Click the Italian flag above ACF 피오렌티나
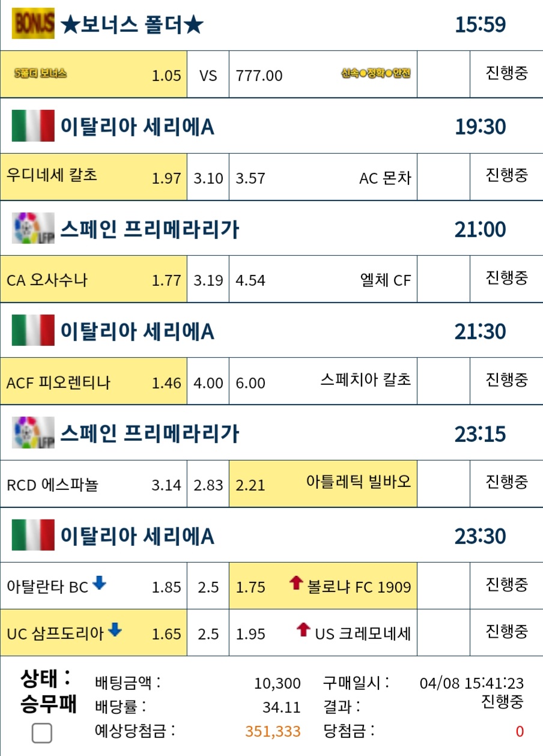Screen dimensions: 543x756 33,330
